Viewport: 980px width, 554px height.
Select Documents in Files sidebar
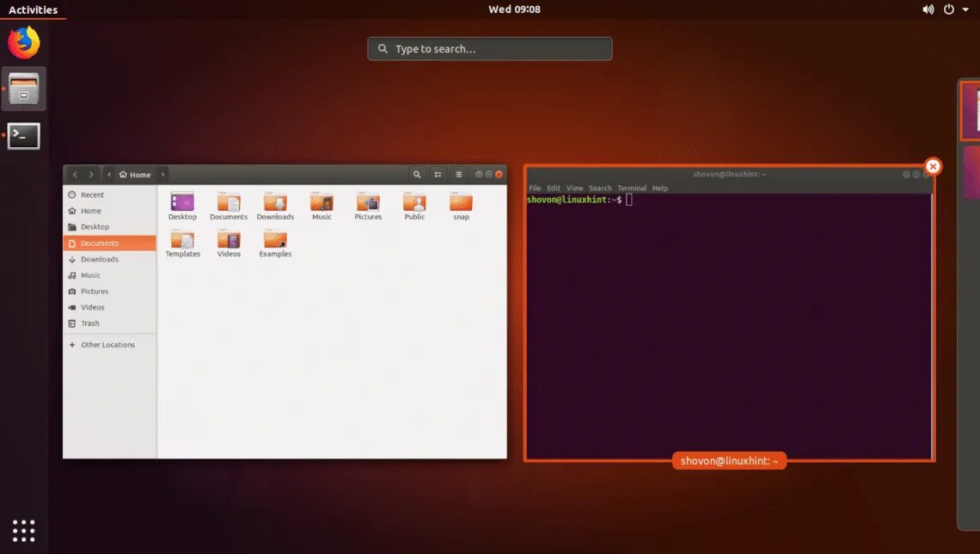pyautogui.click(x=110, y=243)
